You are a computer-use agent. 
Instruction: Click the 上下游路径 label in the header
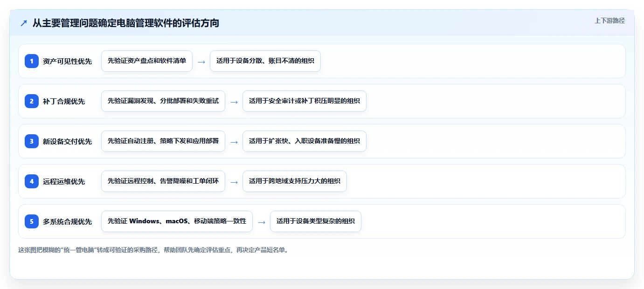tap(609, 21)
